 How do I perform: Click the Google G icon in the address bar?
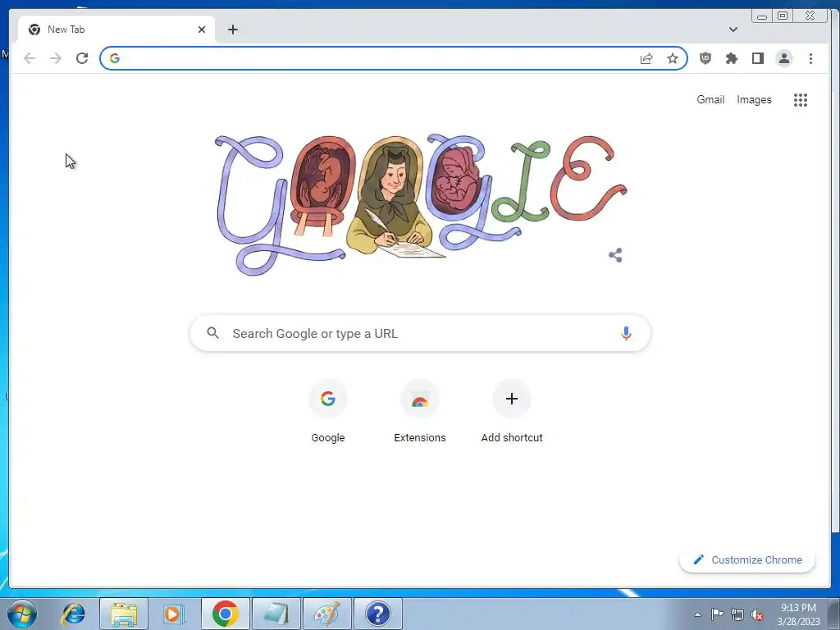(x=115, y=58)
